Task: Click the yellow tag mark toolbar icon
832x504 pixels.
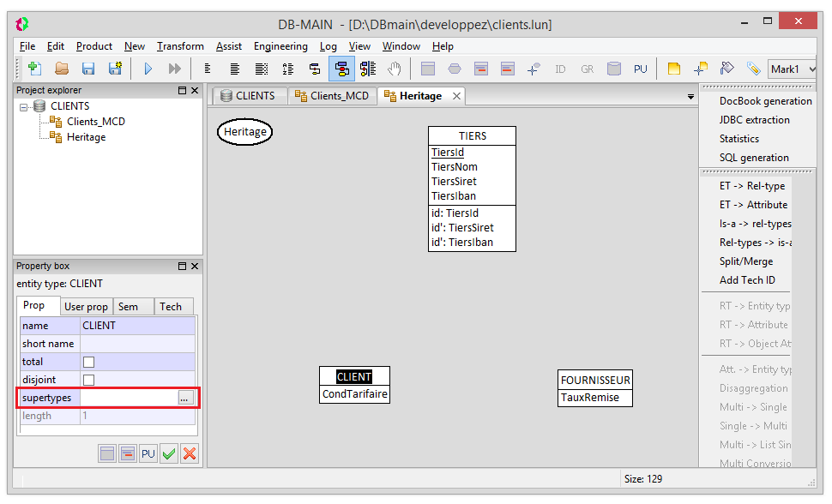Action: pyautogui.click(x=753, y=69)
